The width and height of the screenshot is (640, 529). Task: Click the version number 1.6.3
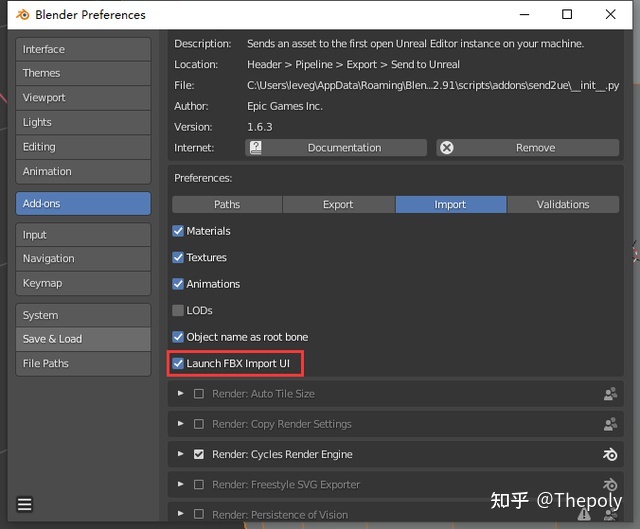[x=260, y=127]
